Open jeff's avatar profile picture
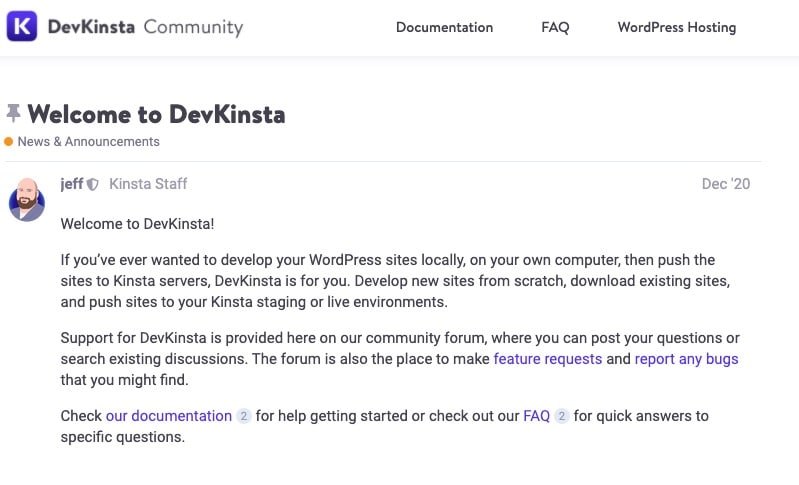Image resolution: width=799 pixels, height=485 pixels. [x=27, y=200]
